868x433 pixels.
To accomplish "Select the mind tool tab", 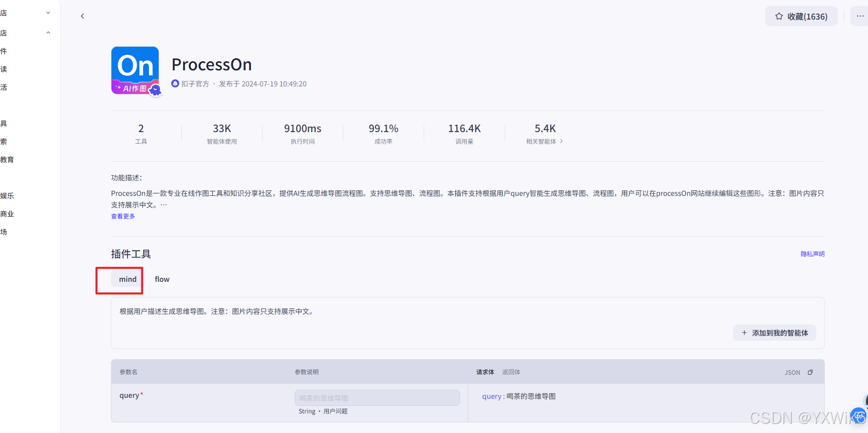I will [x=128, y=279].
